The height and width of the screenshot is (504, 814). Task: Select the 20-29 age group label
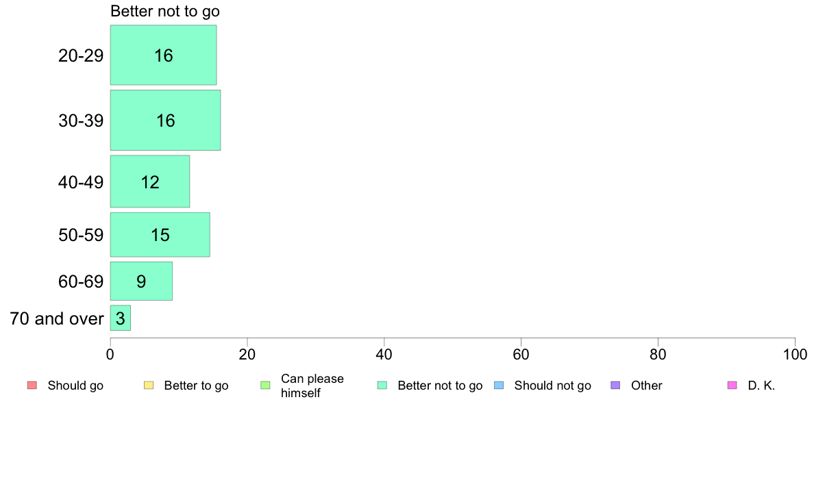point(81,55)
